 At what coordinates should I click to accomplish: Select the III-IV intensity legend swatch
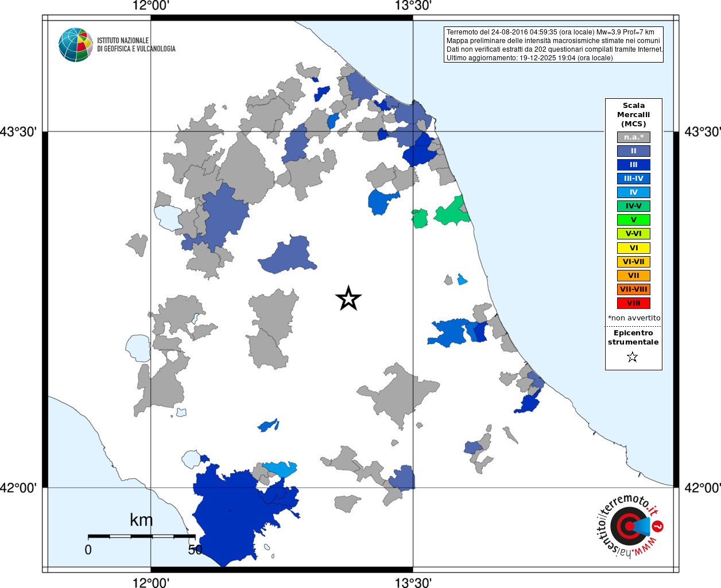[634, 179]
